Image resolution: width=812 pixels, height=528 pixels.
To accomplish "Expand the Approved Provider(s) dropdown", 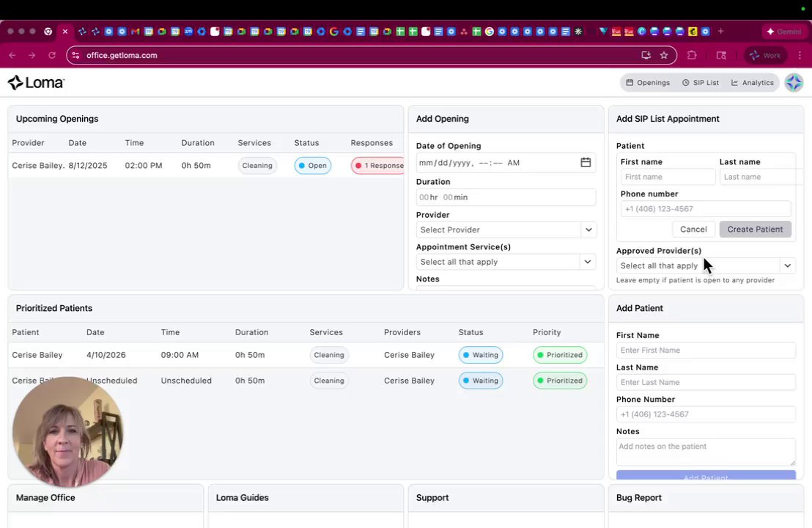I will [x=705, y=265].
